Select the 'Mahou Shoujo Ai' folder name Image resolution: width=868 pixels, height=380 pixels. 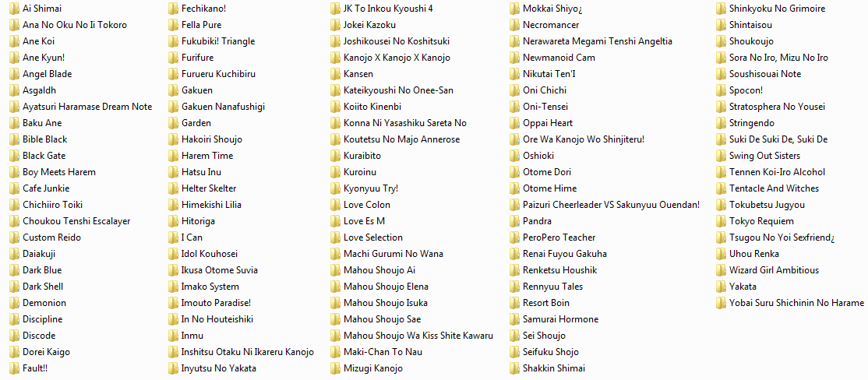click(379, 270)
